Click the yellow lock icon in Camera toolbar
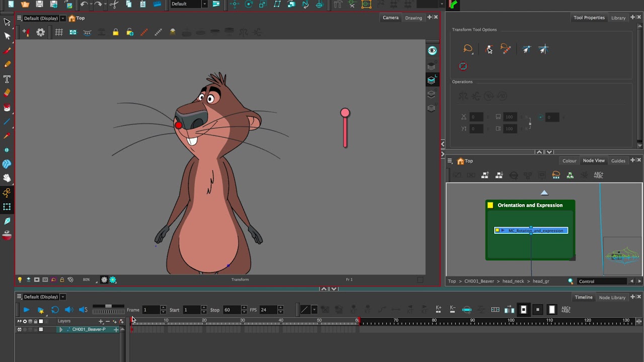 pos(115,33)
